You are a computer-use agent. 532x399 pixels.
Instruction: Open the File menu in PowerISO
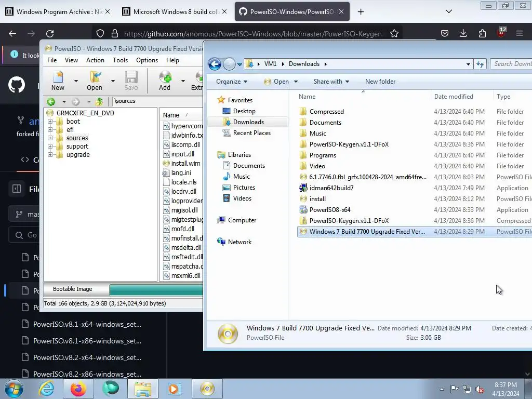tap(52, 60)
